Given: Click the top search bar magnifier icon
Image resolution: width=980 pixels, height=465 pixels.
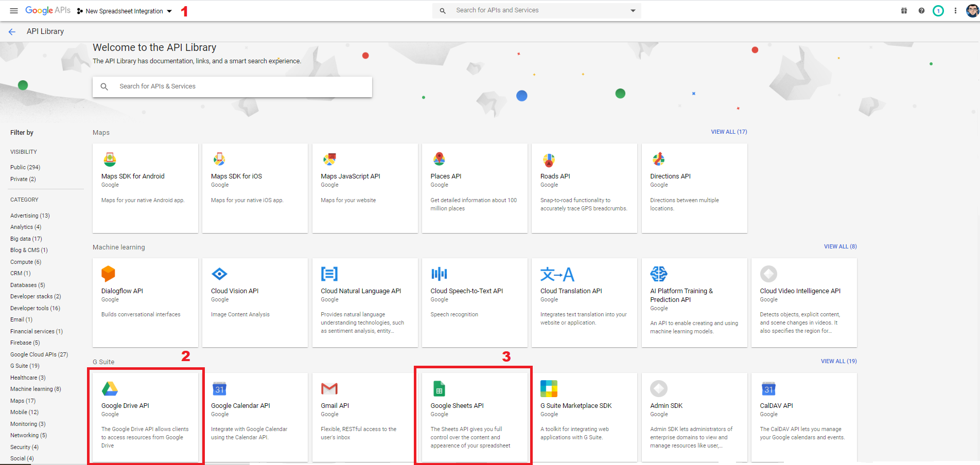Looking at the screenshot, I should (443, 10).
